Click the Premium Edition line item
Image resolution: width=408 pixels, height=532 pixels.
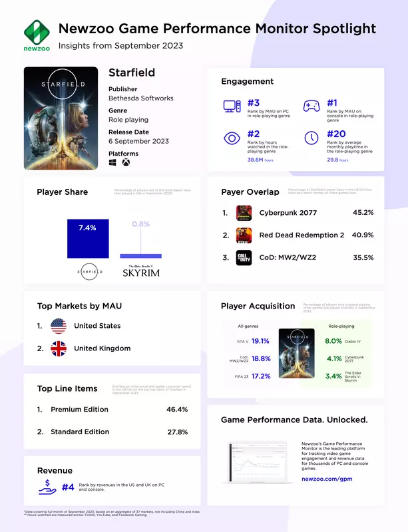pos(79,410)
